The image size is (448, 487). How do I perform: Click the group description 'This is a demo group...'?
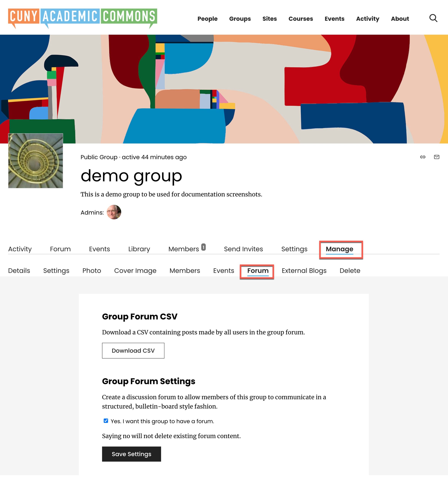[171, 194]
